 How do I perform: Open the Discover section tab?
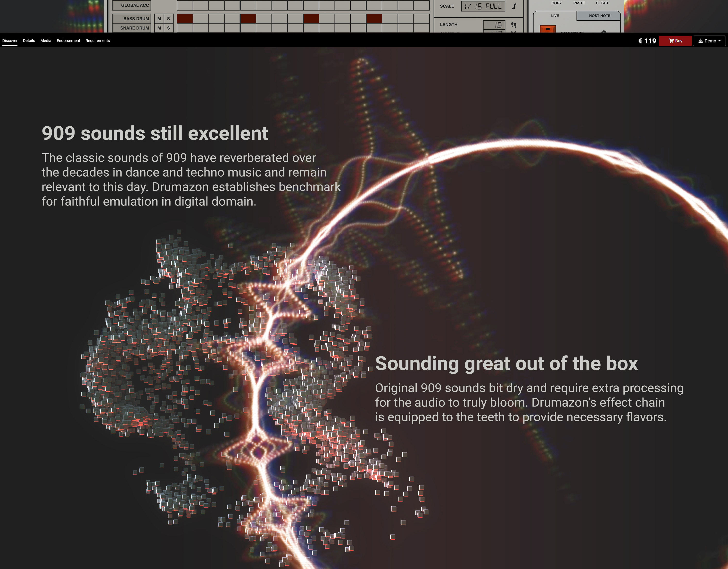pyautogui.click(x=10, y=41)
